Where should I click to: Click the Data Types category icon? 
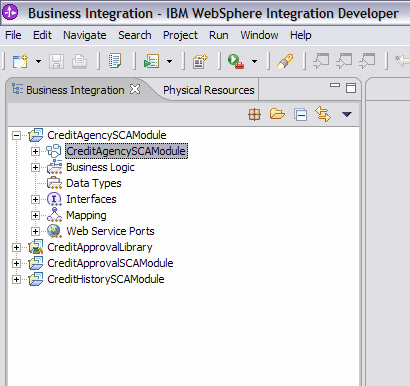tap(54, 183)
